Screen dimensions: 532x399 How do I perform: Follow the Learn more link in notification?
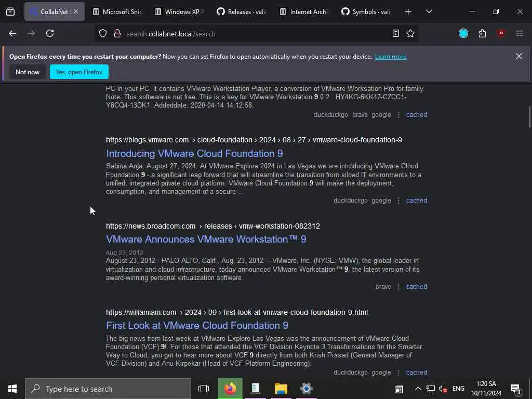391,57
